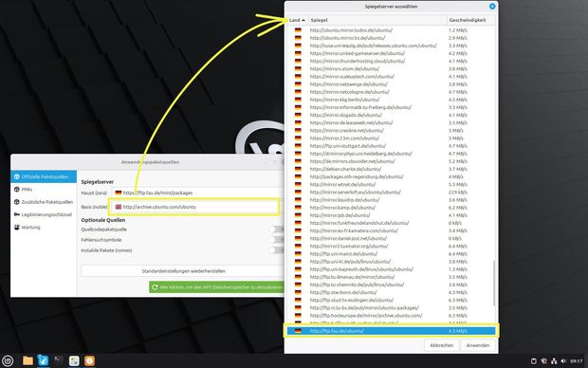Image resolution: width=588 pixels, height=368 pixels.
Task: Select the mirror.kamp.de row
Action: (x=391, y=208)
